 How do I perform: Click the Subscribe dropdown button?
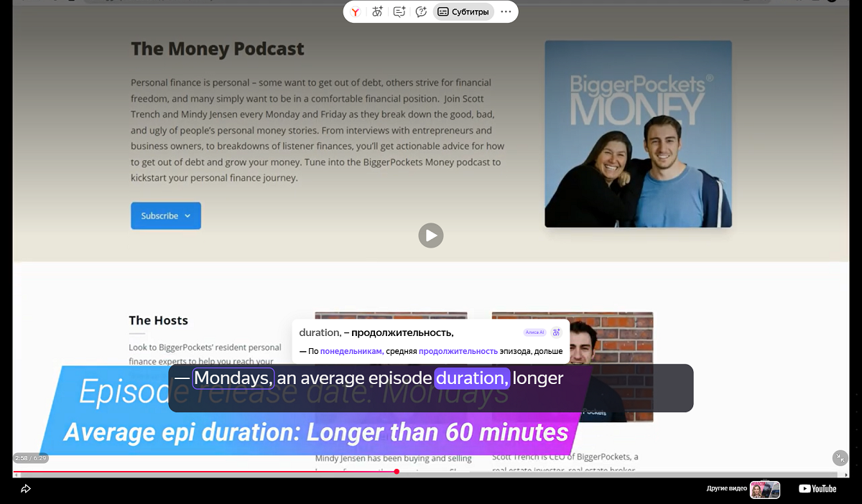(x=166, y=216)
